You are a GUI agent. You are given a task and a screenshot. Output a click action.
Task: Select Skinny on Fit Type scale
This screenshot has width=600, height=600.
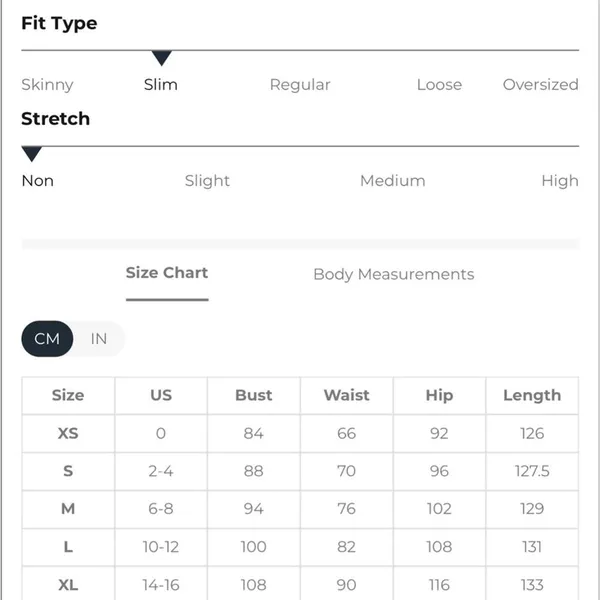[x=47, y=85]
